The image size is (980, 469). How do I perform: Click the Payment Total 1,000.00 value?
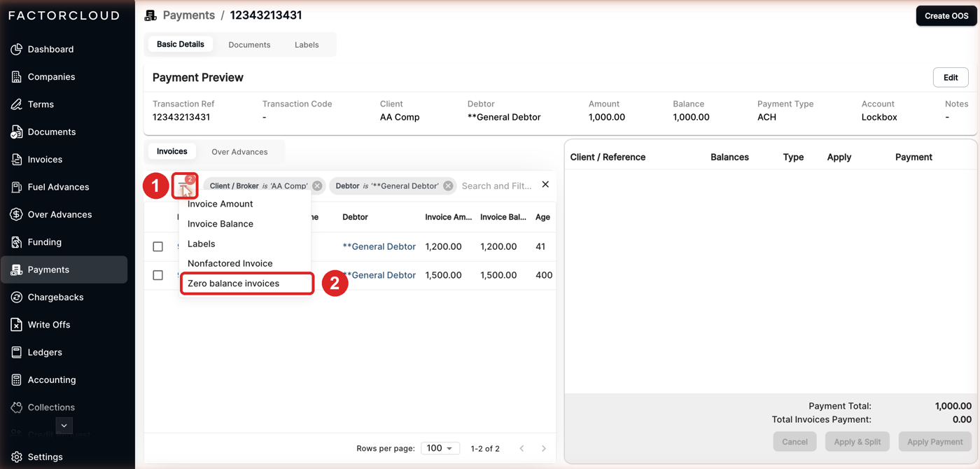coord(953,406)
